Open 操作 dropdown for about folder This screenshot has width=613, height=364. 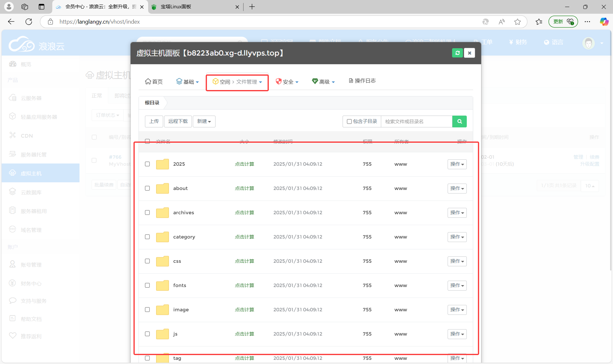pyautogui.click(x=457, y=188)
